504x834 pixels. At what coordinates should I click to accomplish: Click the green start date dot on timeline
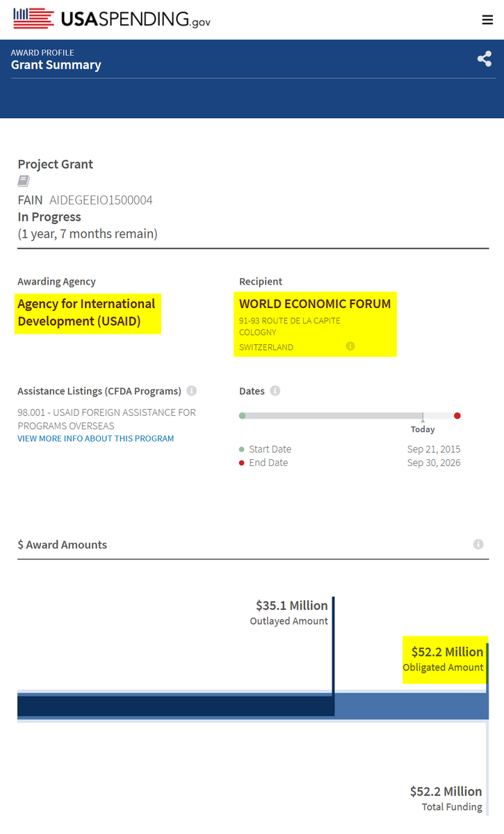[x=242, y=416]
